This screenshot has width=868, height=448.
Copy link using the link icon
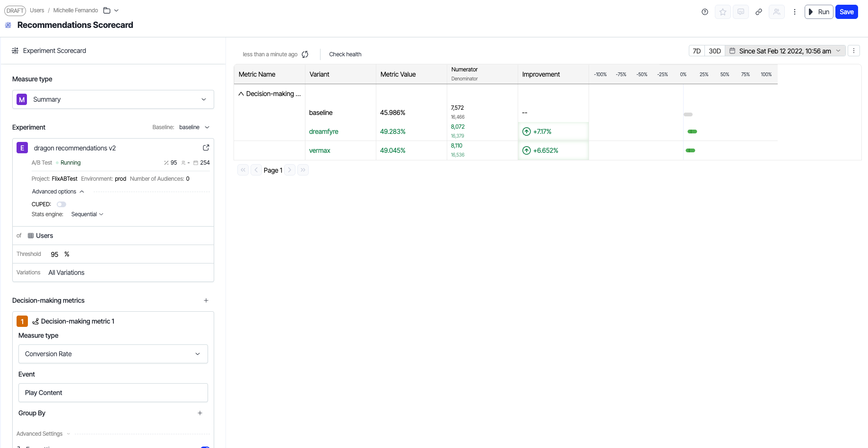click(759, 12)
